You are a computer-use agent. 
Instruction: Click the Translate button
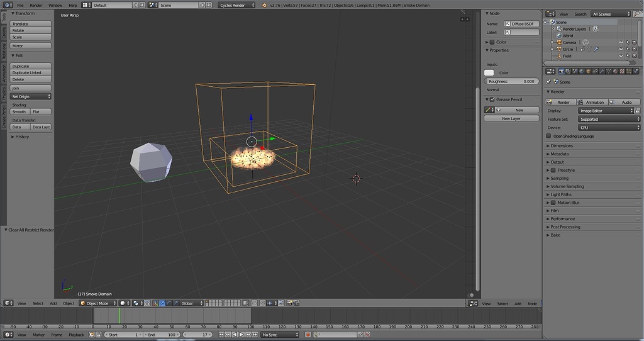30,24
